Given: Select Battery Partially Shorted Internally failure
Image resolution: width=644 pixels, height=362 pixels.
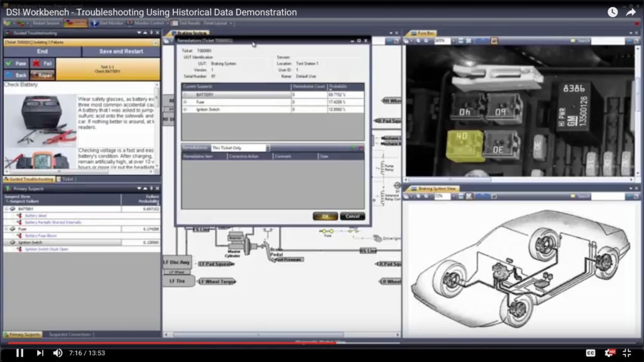Looking at the screenshot, I should [x=53, y=222].
